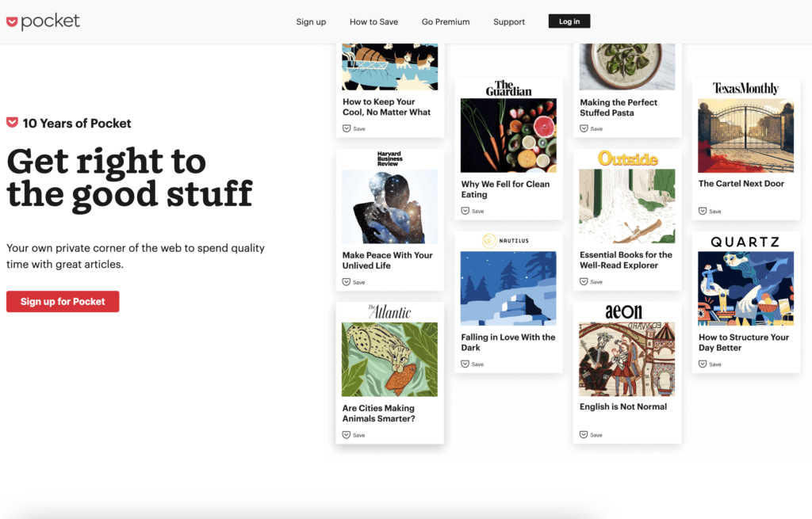This screenshot has height=519, width=812.
Task: Click the Pocket logo in the header
Action: pyautogui.click(x=43, y=21)
